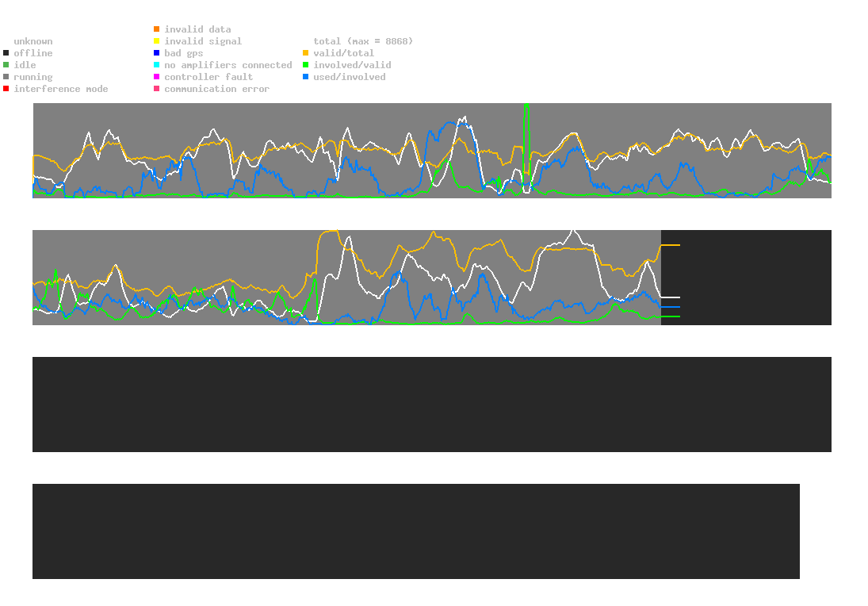Click the orange valid/total line swatch

(x=306, y=53)
